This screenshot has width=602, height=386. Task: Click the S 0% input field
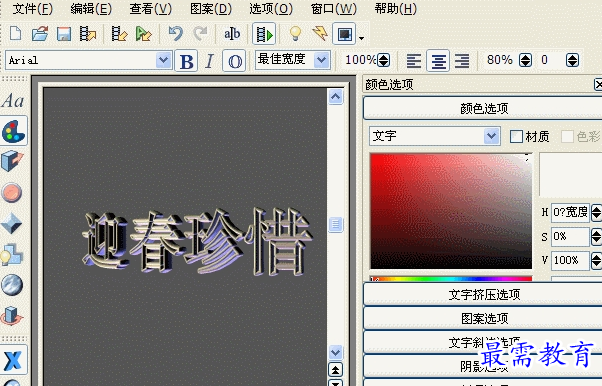[570, 237]
